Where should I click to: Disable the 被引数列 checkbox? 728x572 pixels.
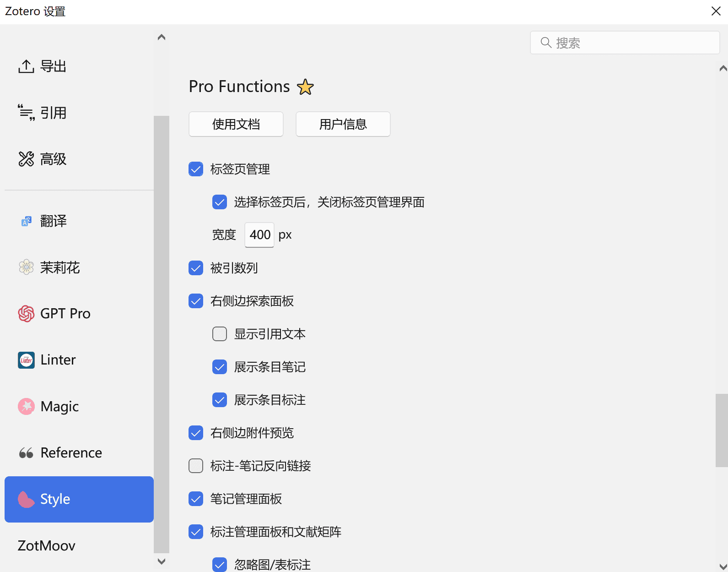(x=196, y=268)
